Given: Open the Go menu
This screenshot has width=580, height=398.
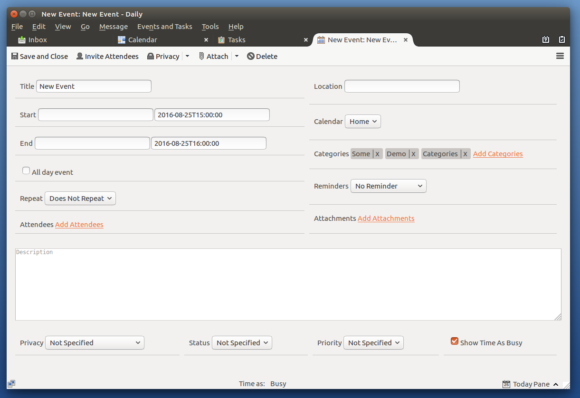Looking at the screenshot, I should (85, 27).
